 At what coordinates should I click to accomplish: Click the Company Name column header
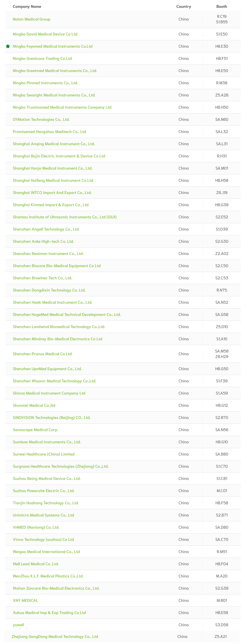point(27,6)
